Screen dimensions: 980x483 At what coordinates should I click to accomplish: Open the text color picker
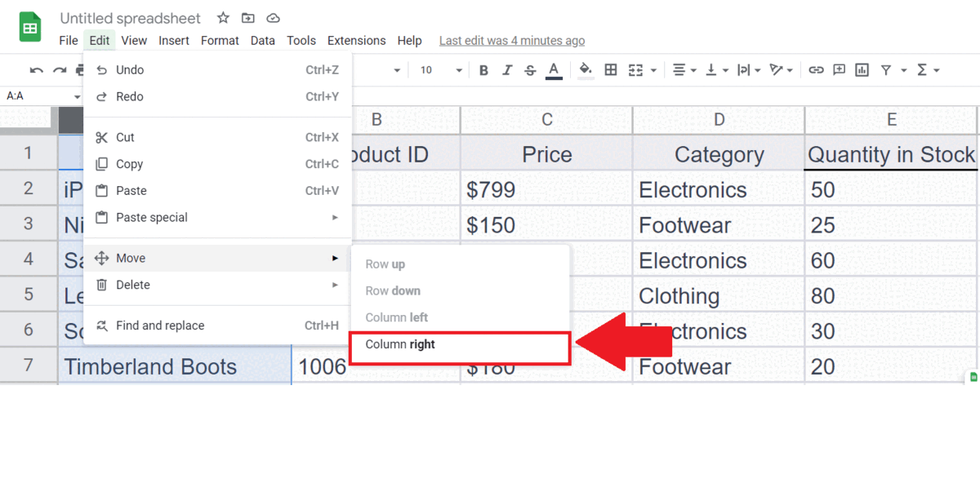[554, 70]
